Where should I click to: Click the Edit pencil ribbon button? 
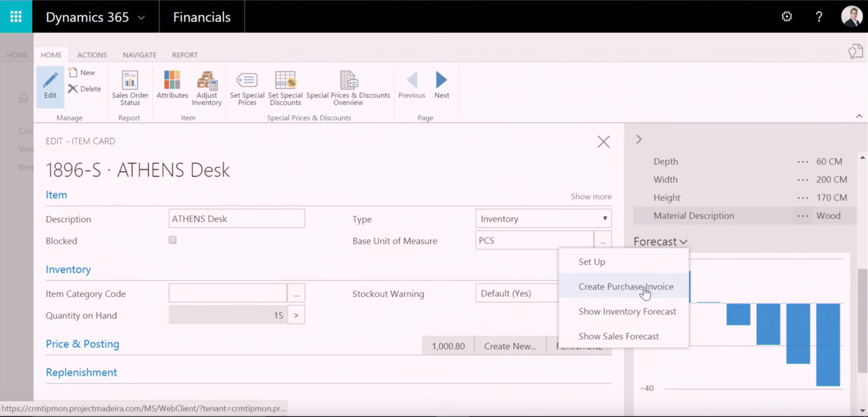pos(50,87)
